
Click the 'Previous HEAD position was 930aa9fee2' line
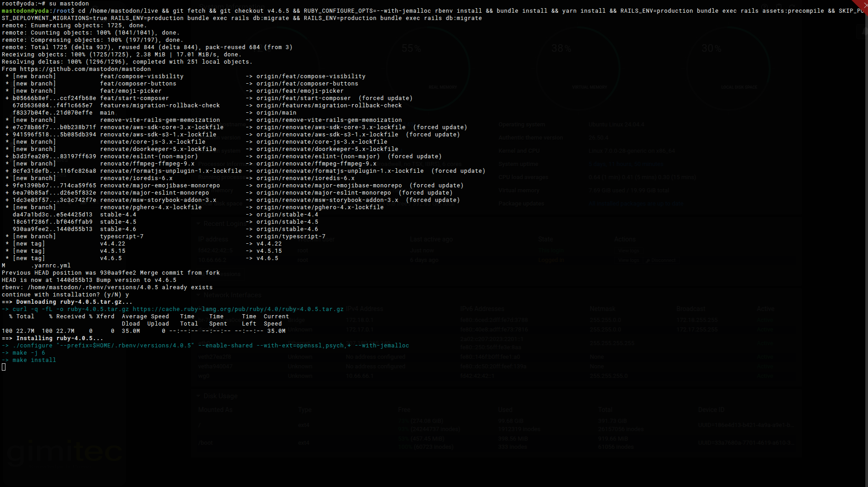(x=111, y=273)
